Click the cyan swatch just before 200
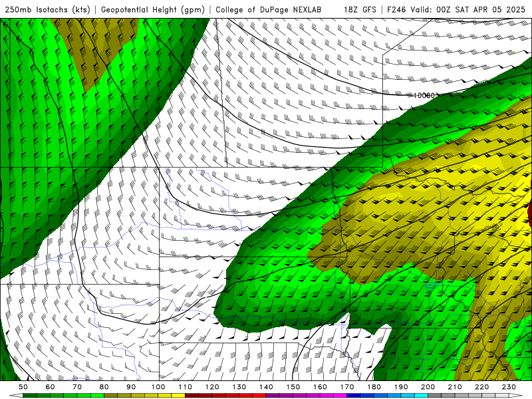The height and width of the screenshot is (399, 532). (422, 396)
